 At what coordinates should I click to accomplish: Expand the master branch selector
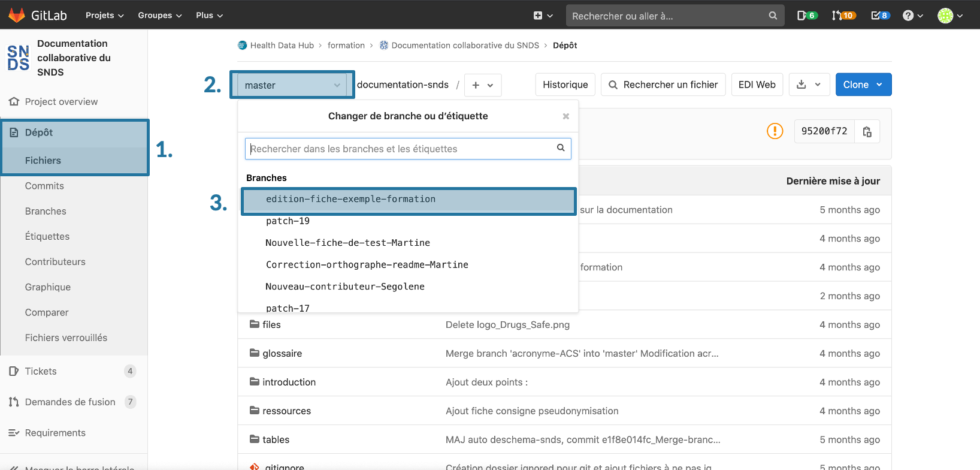tap(292, 85)
